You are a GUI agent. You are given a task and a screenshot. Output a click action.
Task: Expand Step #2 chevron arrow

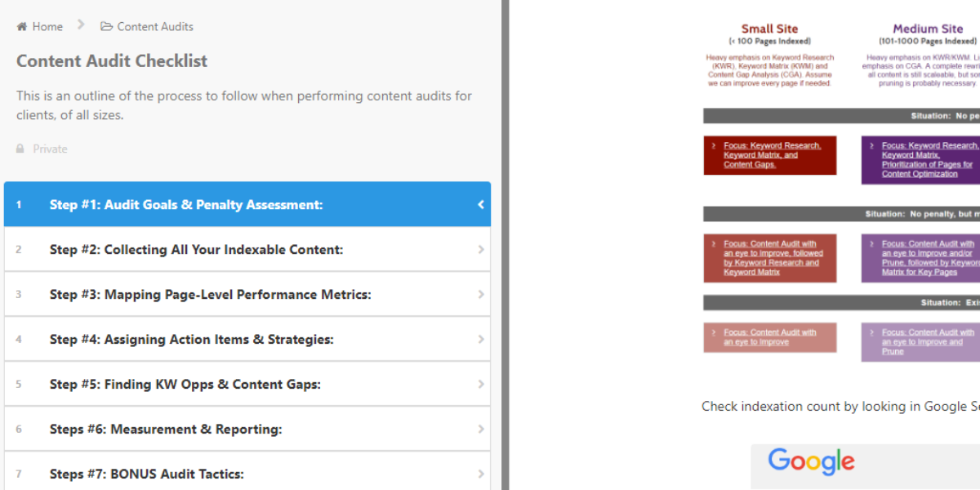click(x=481, y=250)
